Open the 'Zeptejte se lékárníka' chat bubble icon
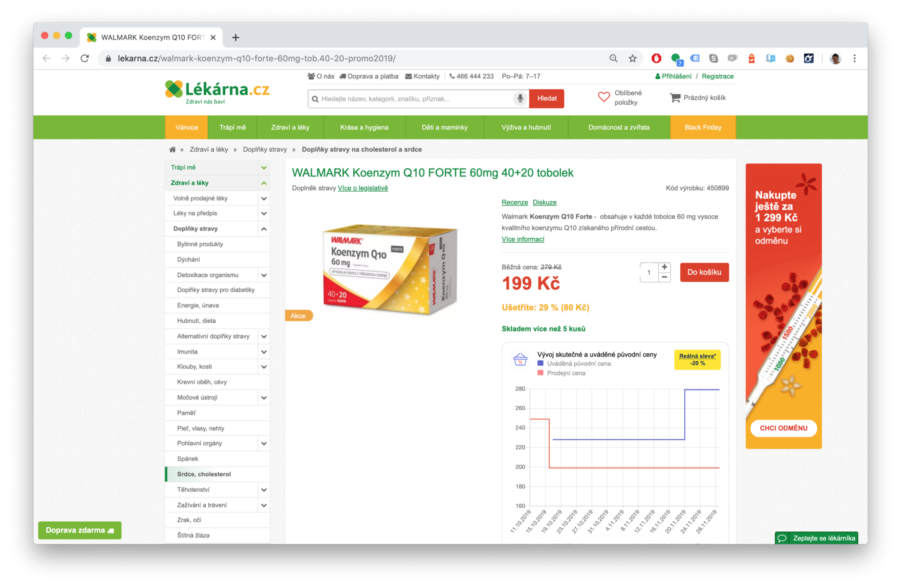The width and height of the screenshot is (901, 588). coord(783,538)
